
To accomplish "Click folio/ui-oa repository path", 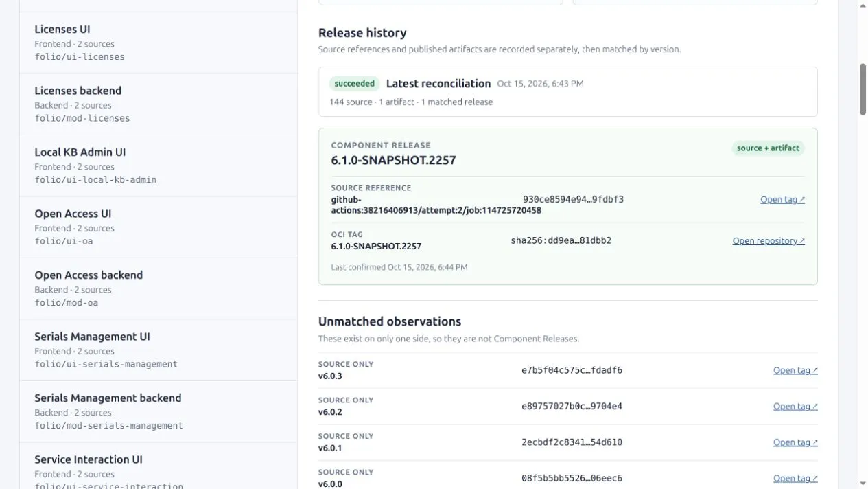I will point(64,241).
